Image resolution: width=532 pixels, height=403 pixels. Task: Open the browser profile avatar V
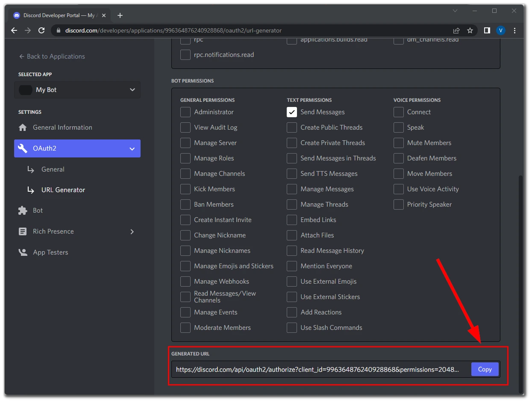(501, 30)
